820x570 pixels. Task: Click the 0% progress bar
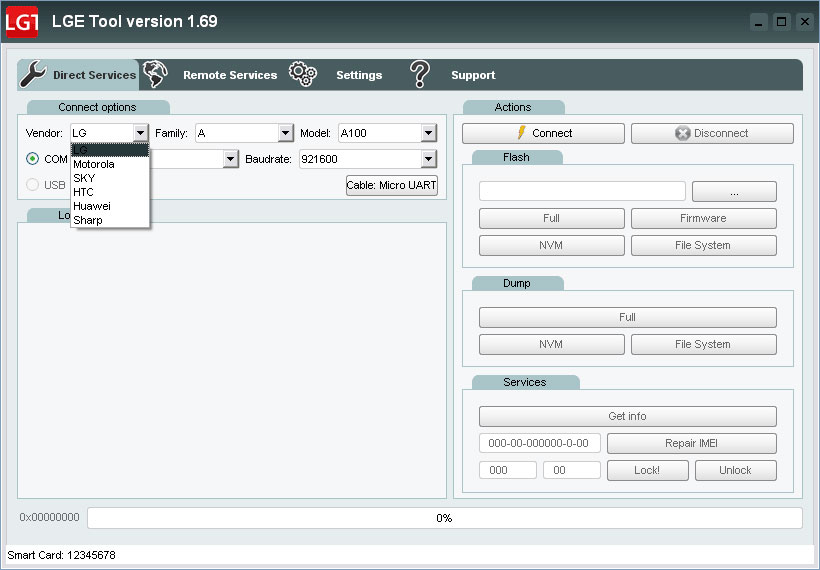tap(445, 518)
